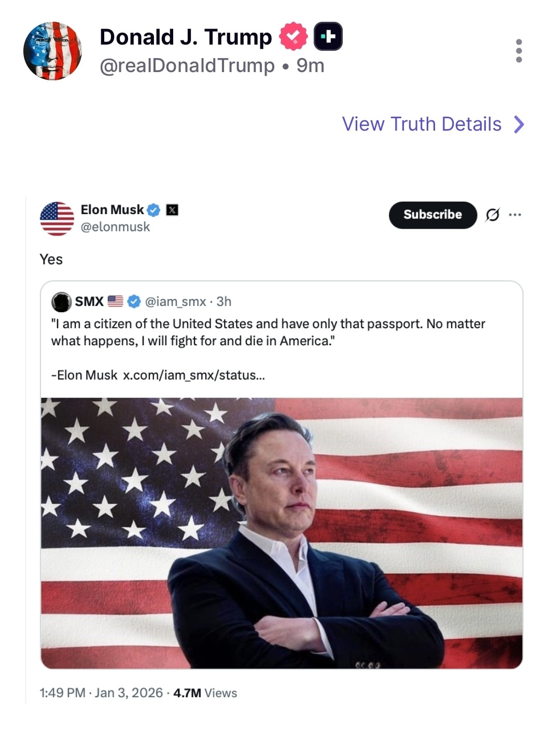Open the @iam_smx handle
Viewport: 560px width, 731px height.
(175, 301)
